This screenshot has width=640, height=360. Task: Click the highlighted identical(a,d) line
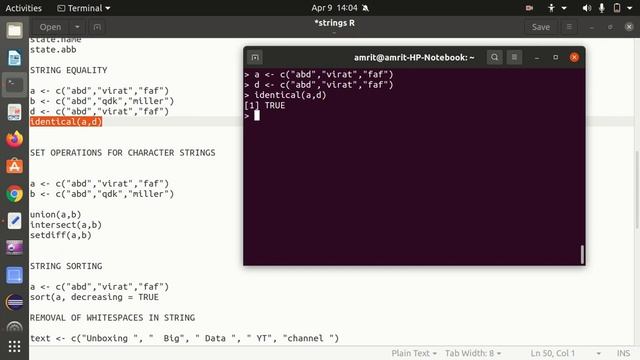click(x=66, y=122)
